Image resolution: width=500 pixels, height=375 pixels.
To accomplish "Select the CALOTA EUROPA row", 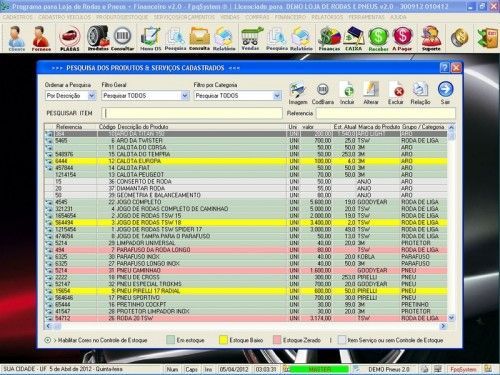I will [246, 161].
